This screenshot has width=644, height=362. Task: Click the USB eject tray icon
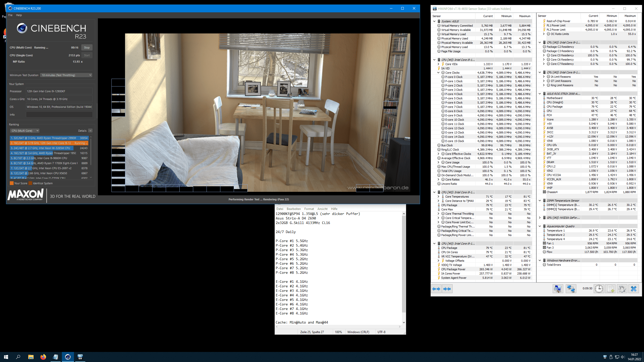(611, 357)
